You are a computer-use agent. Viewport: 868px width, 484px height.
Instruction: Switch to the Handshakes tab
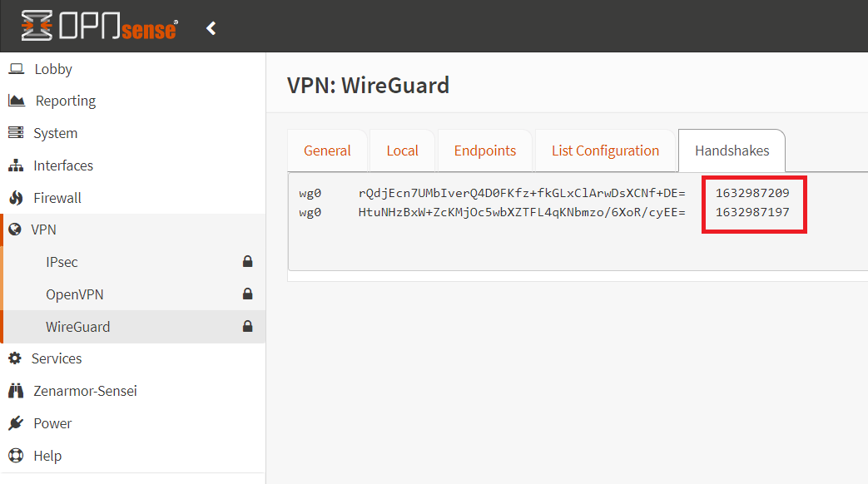click(x=732, y=151)
